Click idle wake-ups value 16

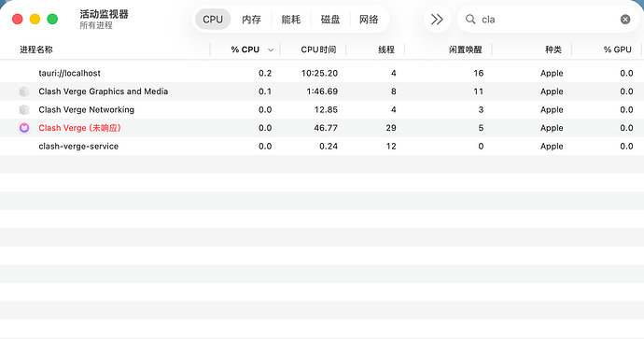(479, 73)
